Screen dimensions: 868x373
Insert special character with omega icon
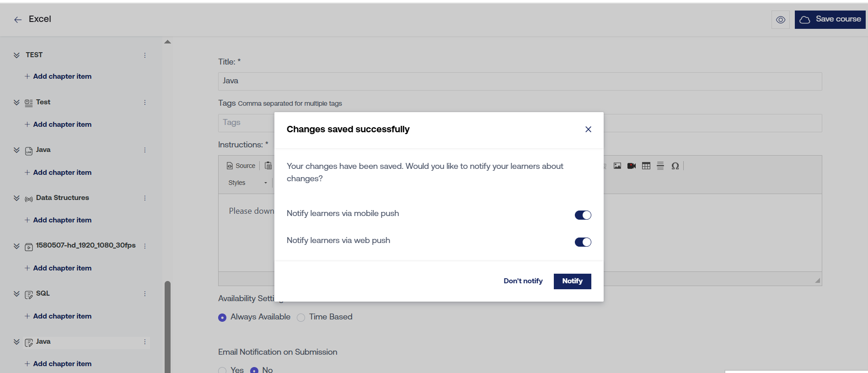click(675, 166)
